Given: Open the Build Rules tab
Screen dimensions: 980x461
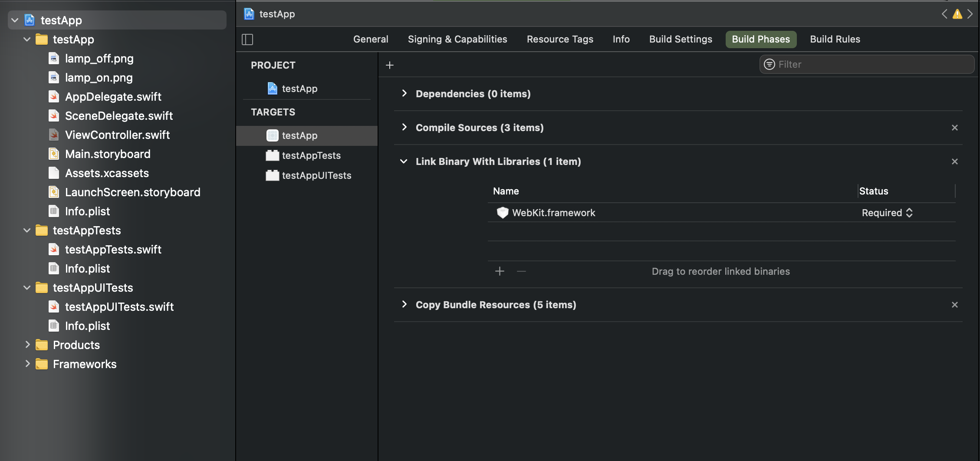Looking at the screenshot, I should coord(835,39).
